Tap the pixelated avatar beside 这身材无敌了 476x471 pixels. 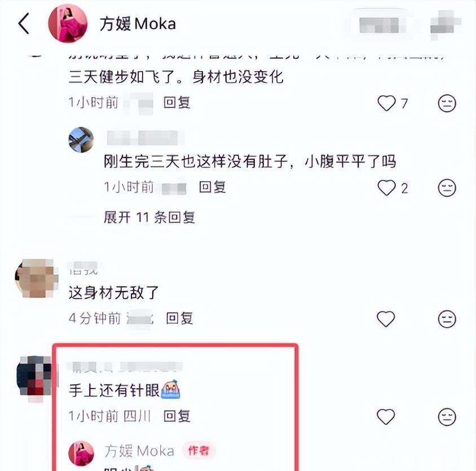point(37,278)
